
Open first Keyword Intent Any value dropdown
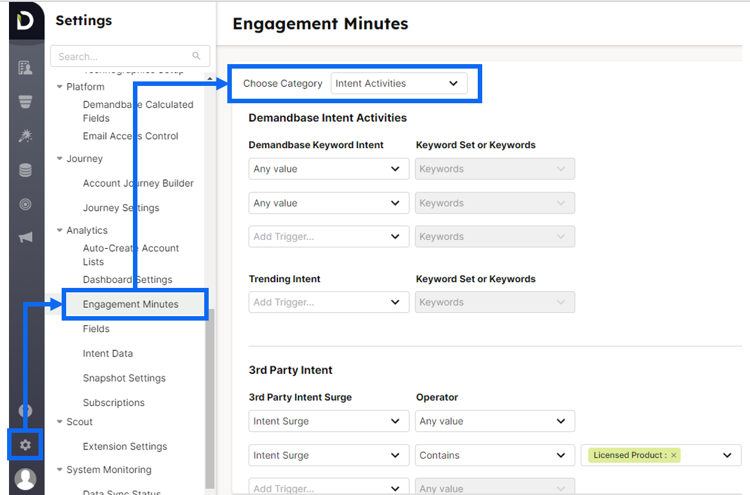(329, 169)
